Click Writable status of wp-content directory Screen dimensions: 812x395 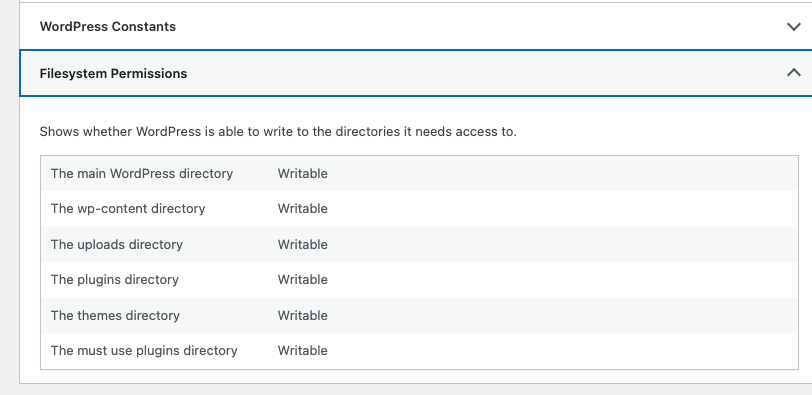pos(302,209)
